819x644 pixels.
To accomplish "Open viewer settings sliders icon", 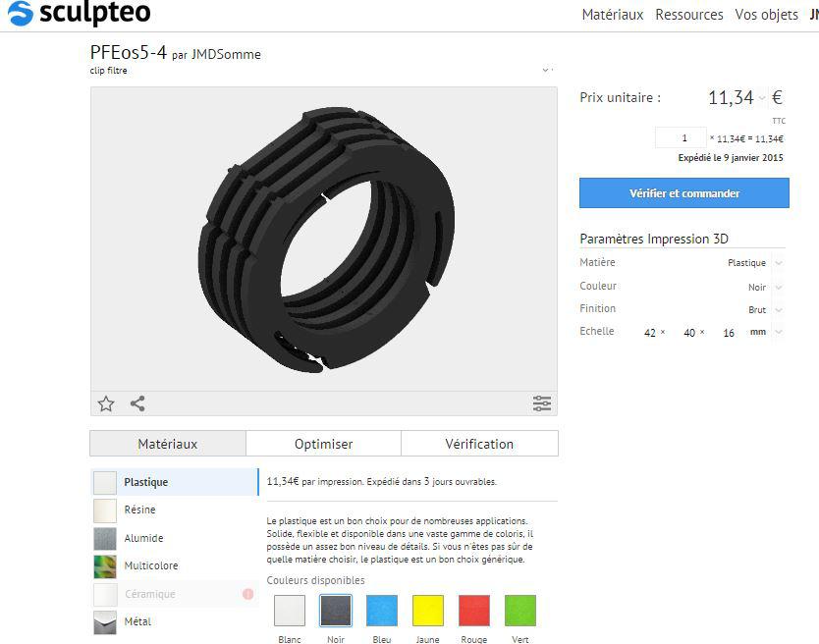I will pos(542,403).
